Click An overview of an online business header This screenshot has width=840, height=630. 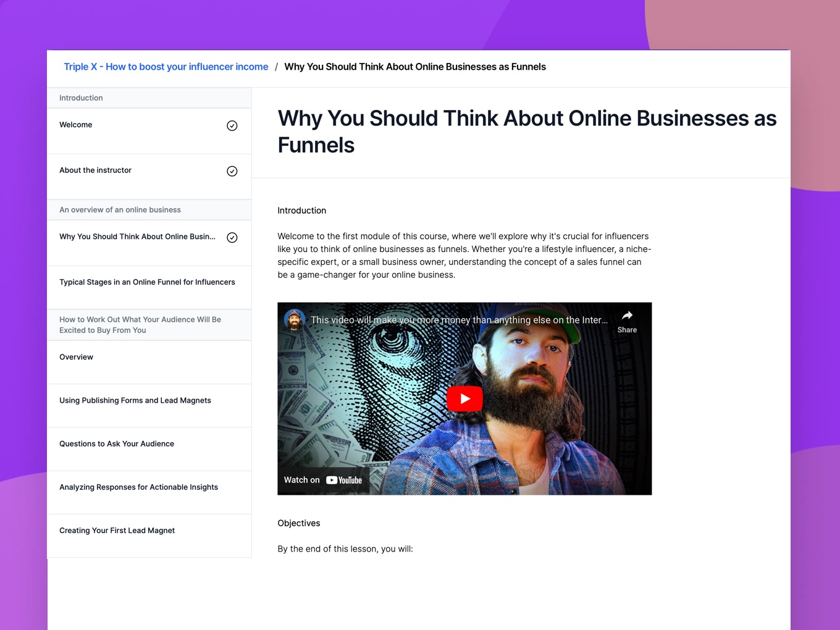click(120, 210)
